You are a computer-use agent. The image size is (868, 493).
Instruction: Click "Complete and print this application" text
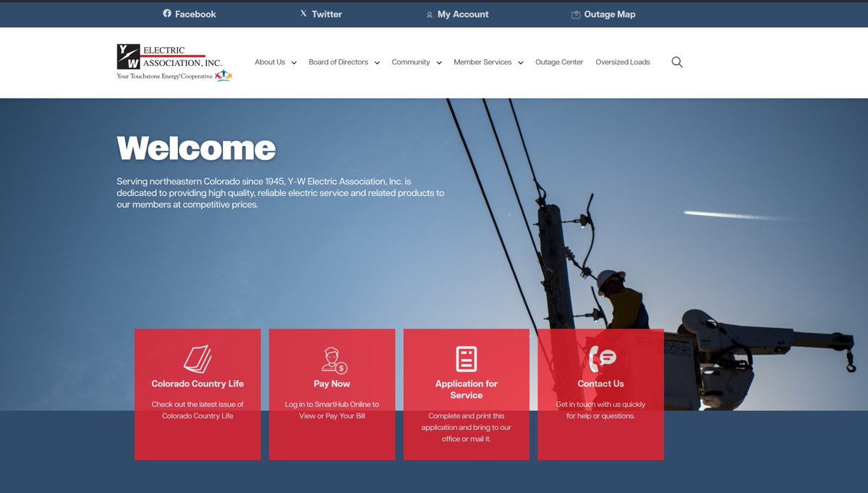click(x=467, y=428)
